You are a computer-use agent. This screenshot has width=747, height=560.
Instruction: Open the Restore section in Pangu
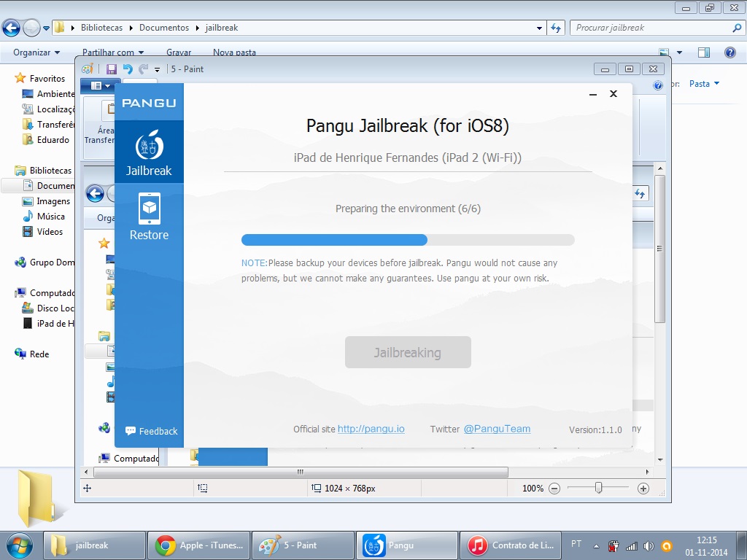149,216
